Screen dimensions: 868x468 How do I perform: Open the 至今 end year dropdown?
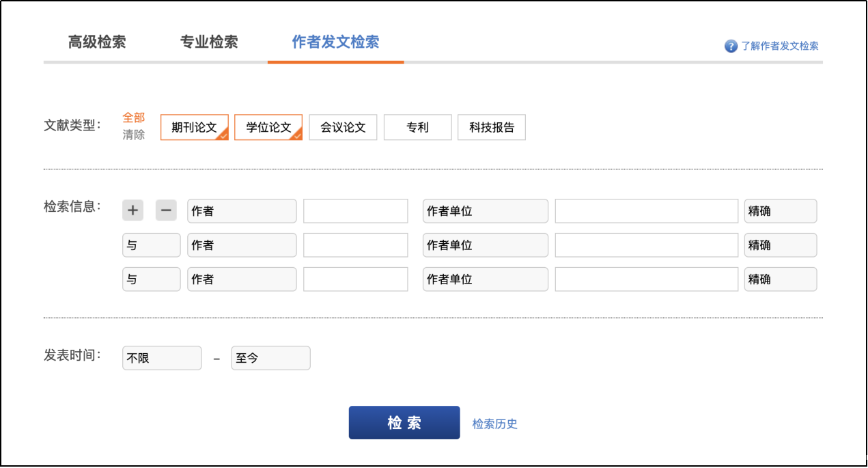click(270, 358)
